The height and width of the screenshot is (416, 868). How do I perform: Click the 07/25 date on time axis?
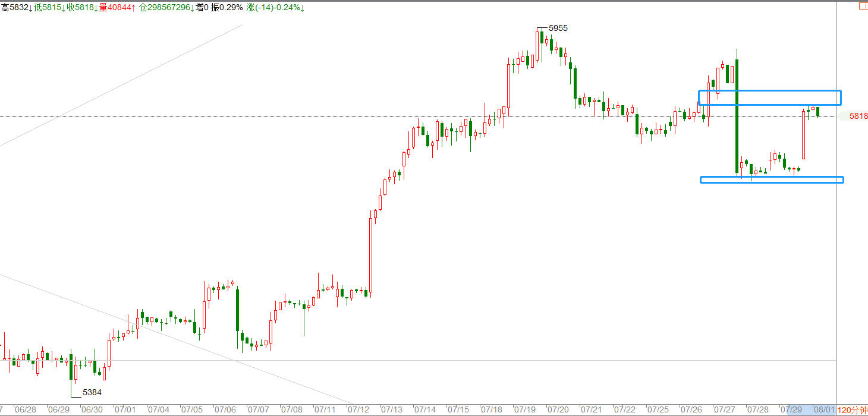[x=658, y=410]
